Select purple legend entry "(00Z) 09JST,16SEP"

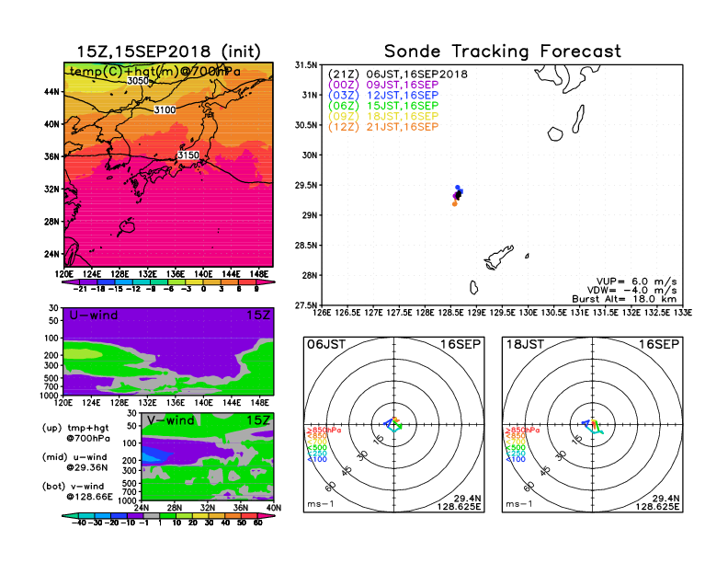[x=383, y=85]
